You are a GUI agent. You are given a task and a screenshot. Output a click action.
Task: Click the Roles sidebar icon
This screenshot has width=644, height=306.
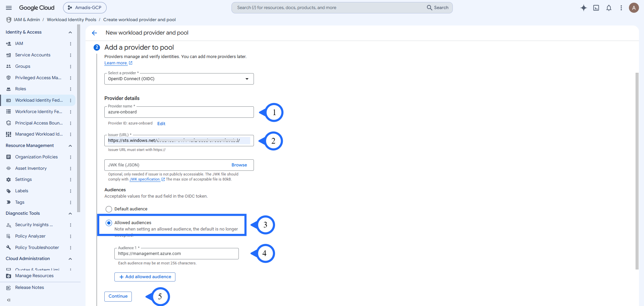pos(9,89)
